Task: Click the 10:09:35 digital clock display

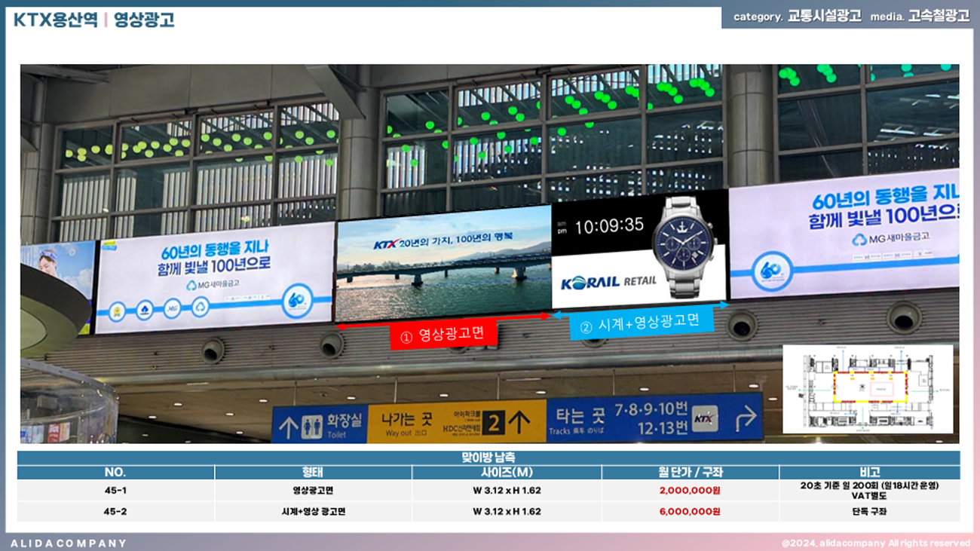Action: 610,225
